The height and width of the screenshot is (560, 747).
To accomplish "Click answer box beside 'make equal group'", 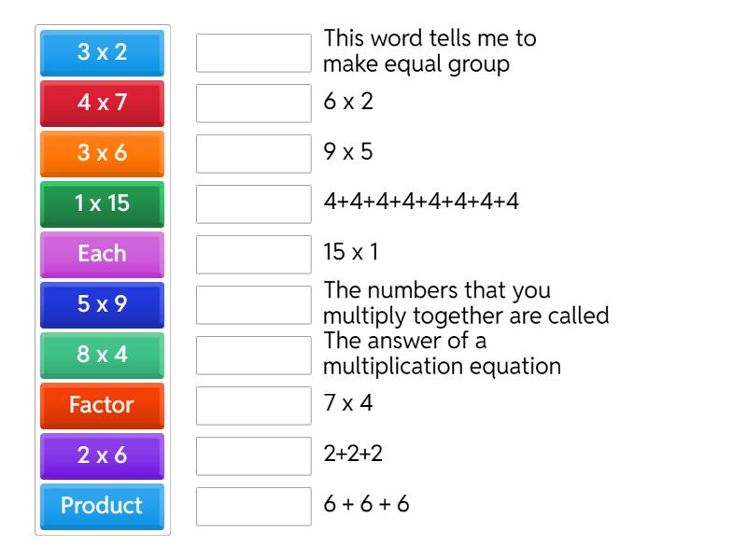I will tap(253, 53).
